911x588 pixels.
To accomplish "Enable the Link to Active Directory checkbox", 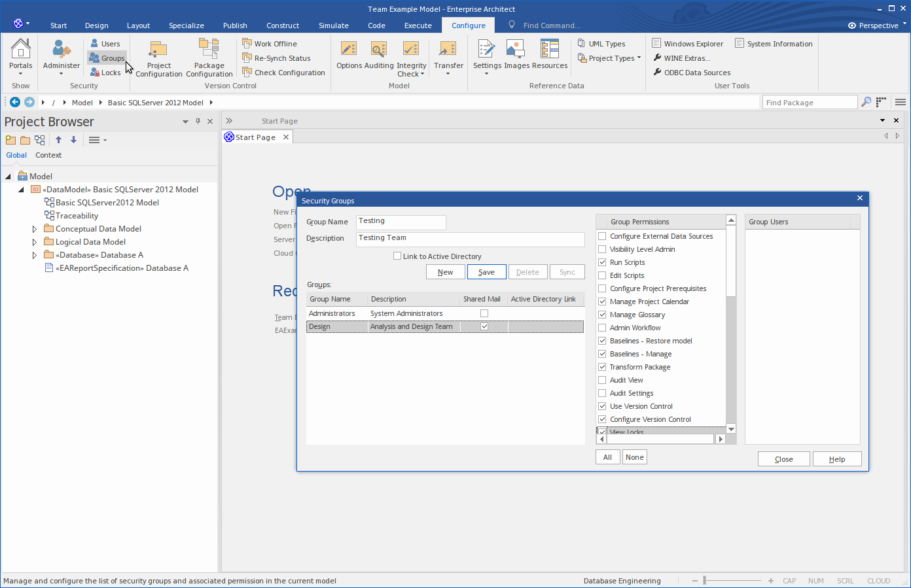I will pos(397,256).
